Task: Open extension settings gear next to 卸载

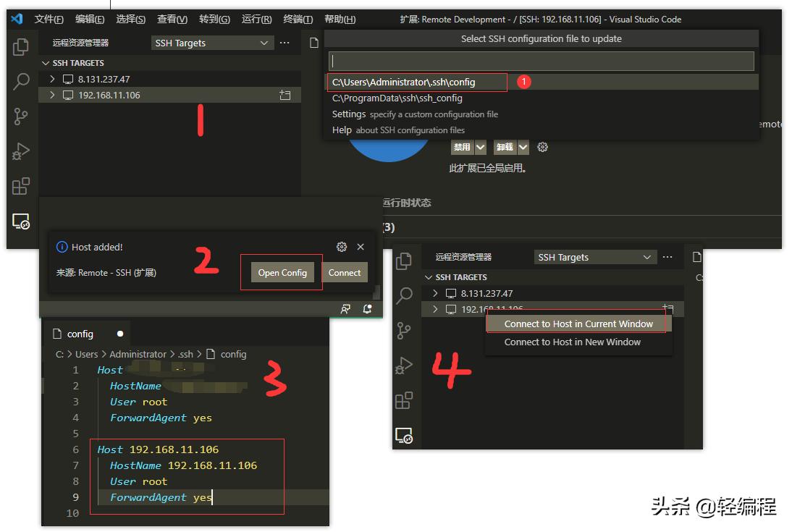Action: (x=542, y=147)
